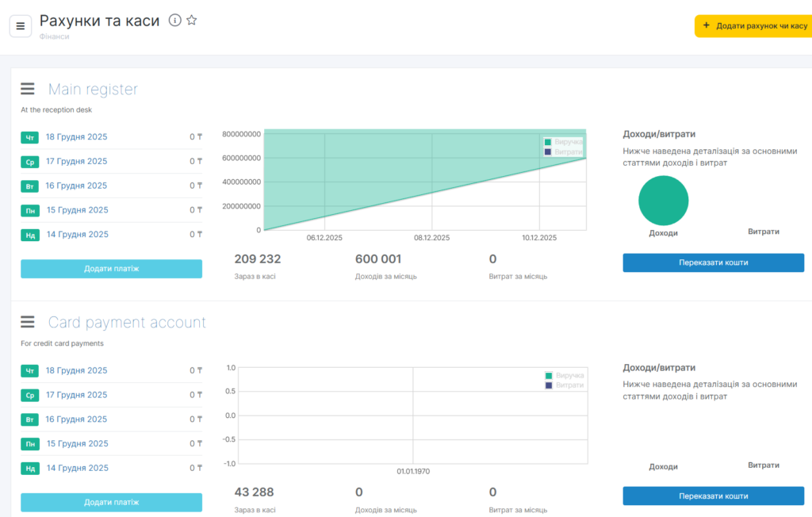
Task: Toggle Виручка legend in Card payment chart
Action: tap(564, 375)
